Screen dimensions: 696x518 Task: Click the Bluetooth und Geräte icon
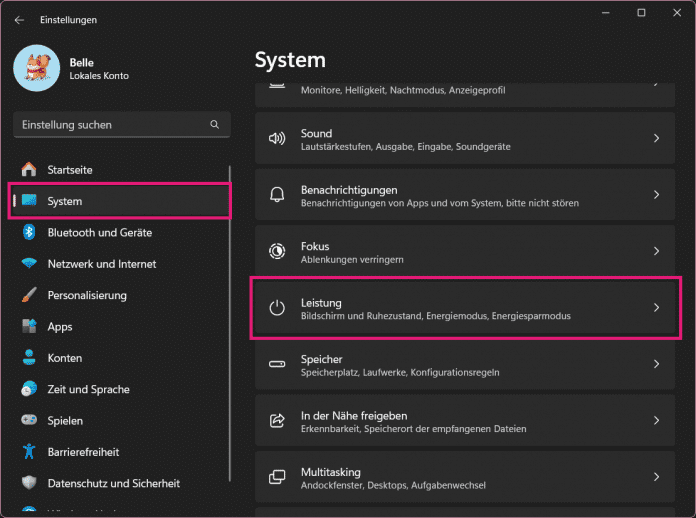click(29, 232)
